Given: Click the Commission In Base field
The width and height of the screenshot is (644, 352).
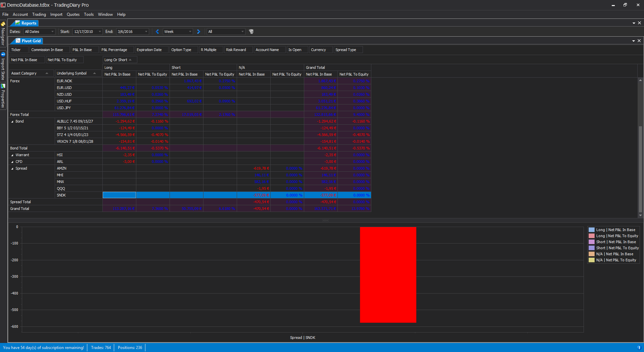Looking at the screenshot, I should [50, 50].
